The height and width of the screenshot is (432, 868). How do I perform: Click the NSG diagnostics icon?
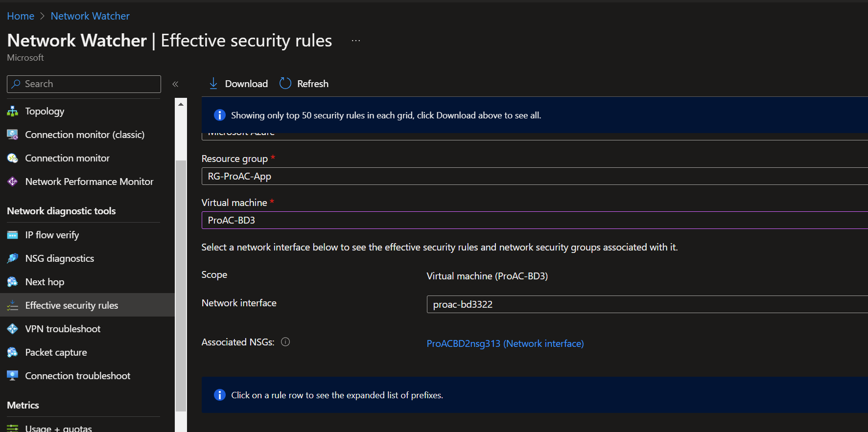(12, 258)
